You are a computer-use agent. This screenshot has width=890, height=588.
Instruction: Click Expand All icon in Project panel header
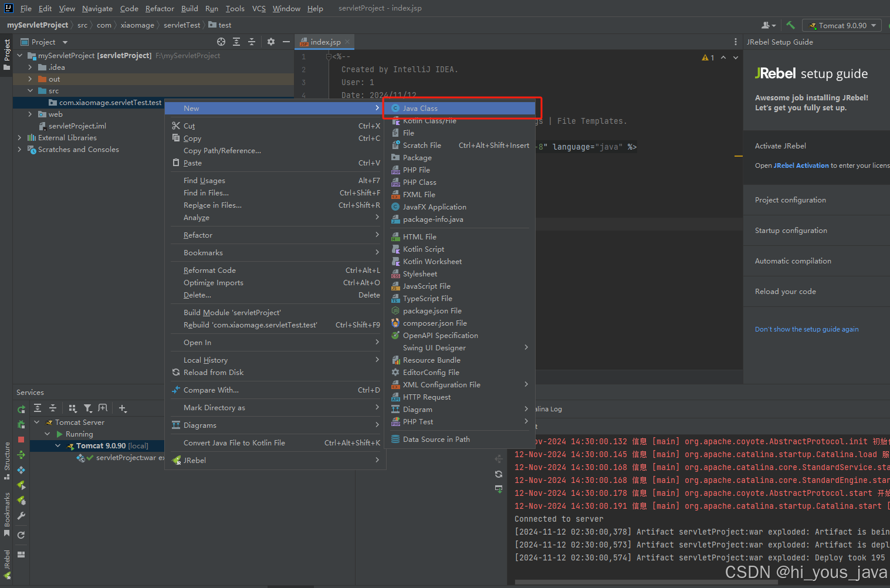pos(236,42)
